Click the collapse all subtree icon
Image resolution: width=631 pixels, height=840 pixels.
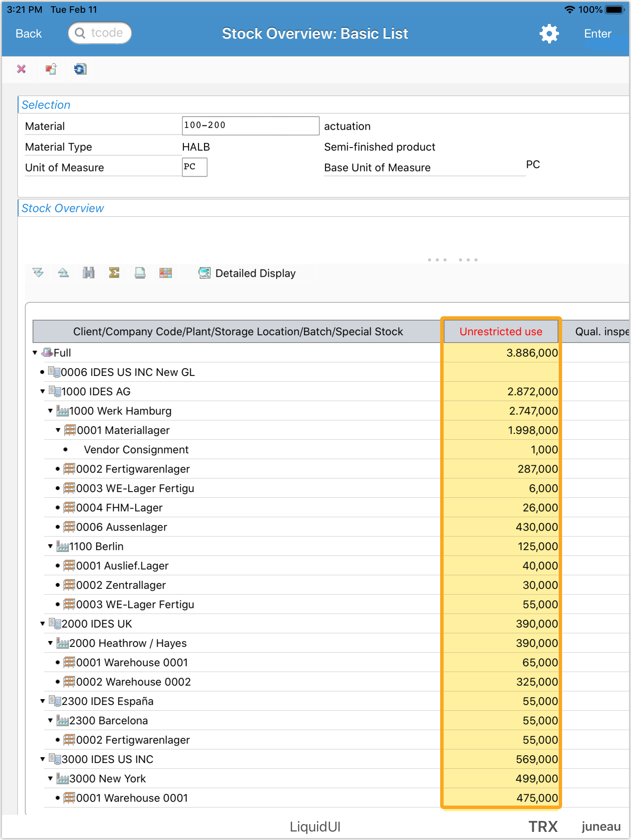(63, 273)
